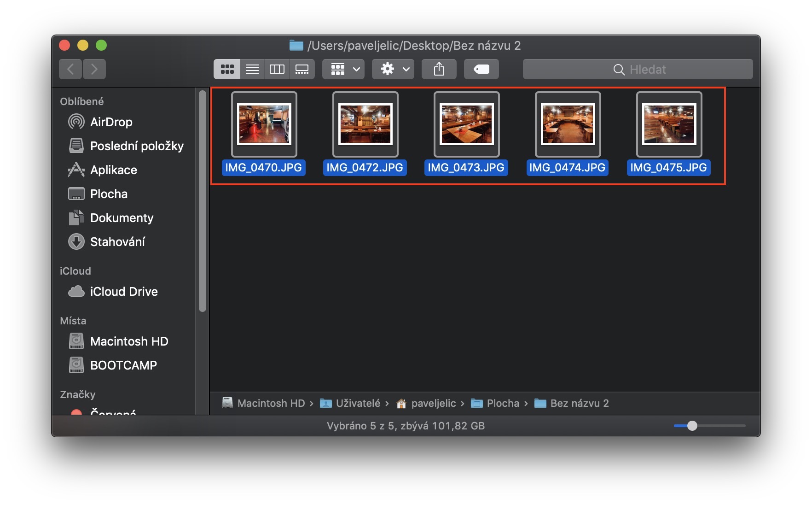812x505 pixels.
Task: Go back with the left arrow
Action: [x=70, y=69]
